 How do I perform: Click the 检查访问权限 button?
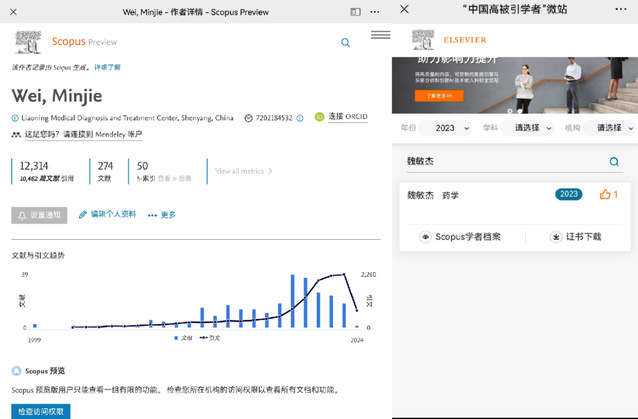pyautogui.click(x=41, y=411)
